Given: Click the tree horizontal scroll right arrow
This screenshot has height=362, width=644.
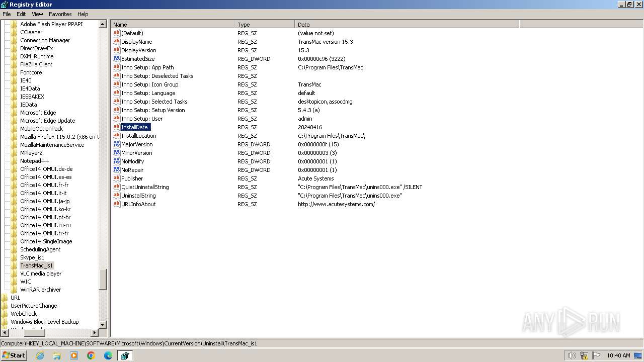Looking at the screenshot, I should coord(94,333).
